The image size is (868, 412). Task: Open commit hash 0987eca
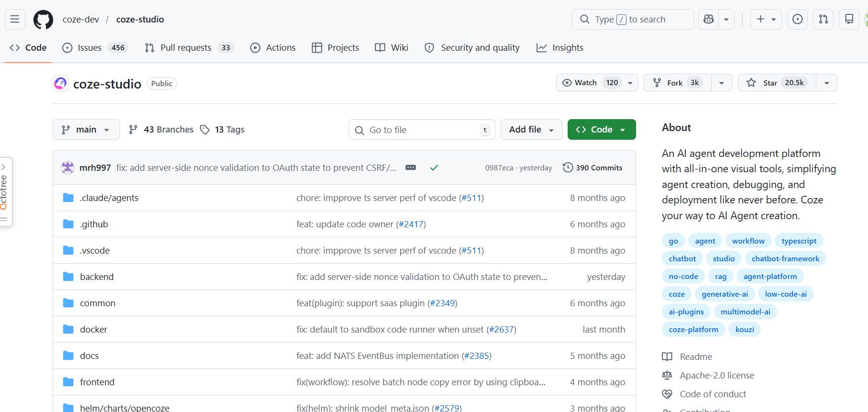(499, 168)
